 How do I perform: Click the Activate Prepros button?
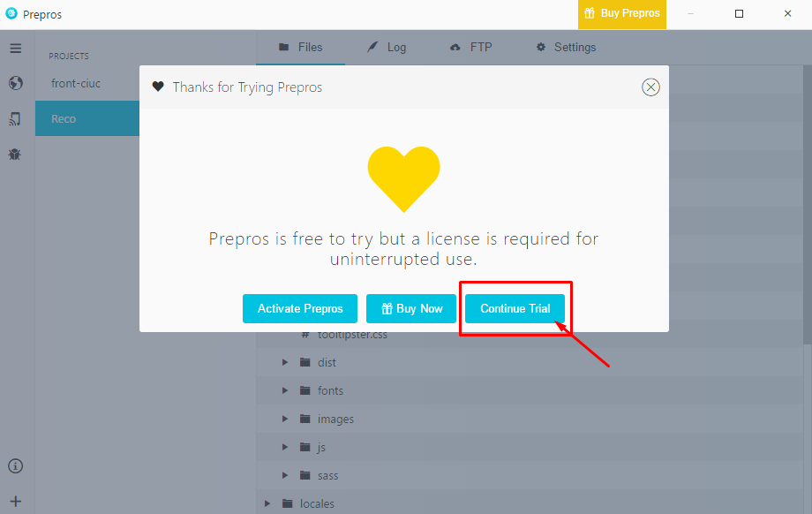[x=300, y=309]
